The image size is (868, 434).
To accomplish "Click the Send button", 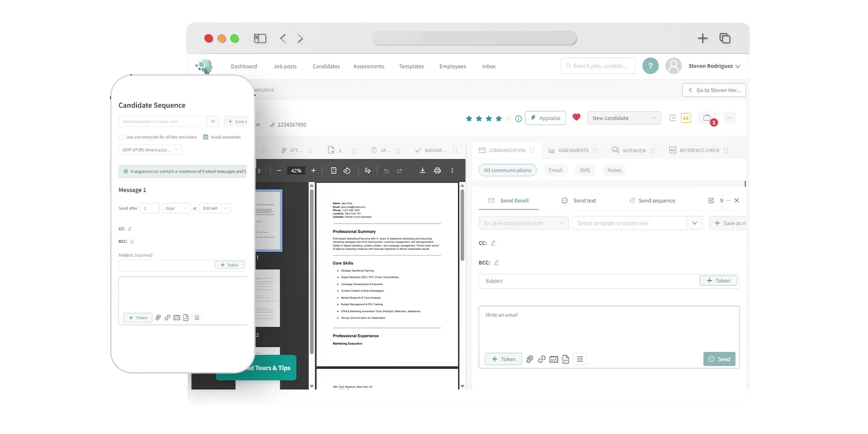I will (719, 359).
